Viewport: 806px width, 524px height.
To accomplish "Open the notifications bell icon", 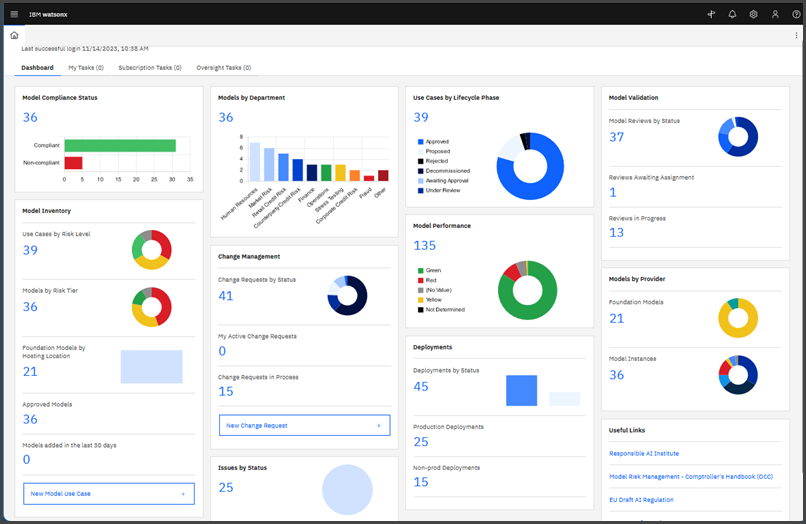I will pos(732,14).
